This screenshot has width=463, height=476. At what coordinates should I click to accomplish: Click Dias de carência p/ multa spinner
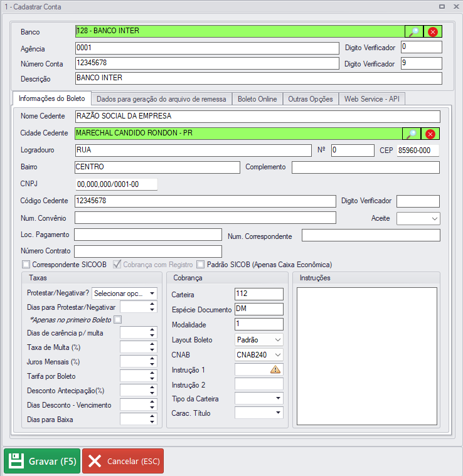139,333
